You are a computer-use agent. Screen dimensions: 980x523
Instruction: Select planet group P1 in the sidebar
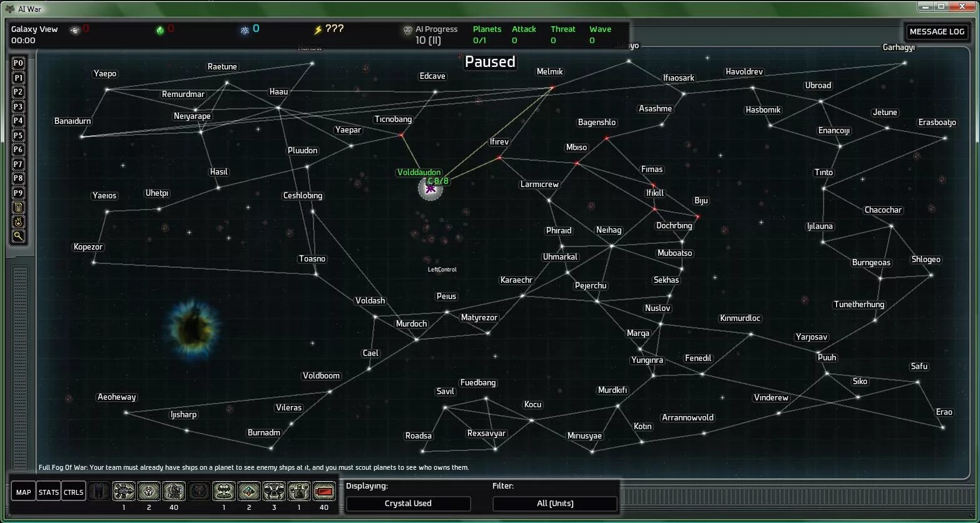(18, 78)
